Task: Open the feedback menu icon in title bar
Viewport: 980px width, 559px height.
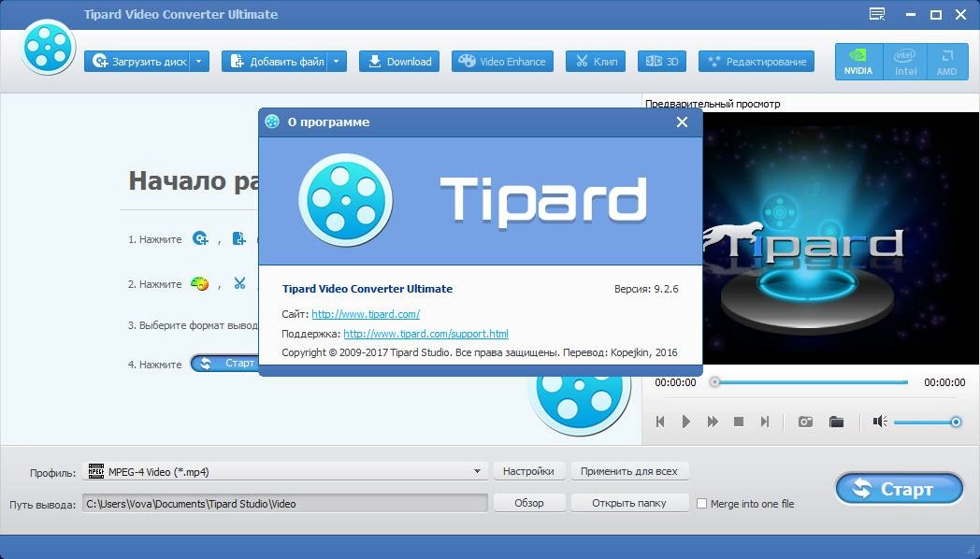Action: pyautogui.click(x=877, y=14)
